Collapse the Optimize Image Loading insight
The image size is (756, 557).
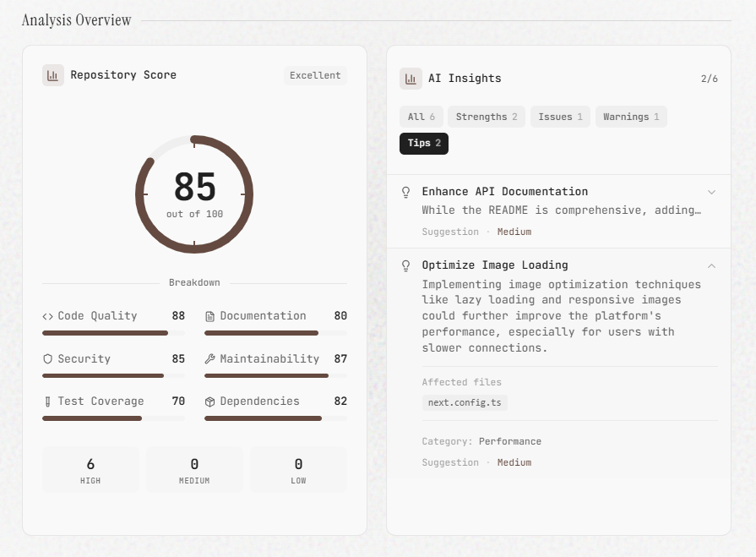(x=712, y=265)
